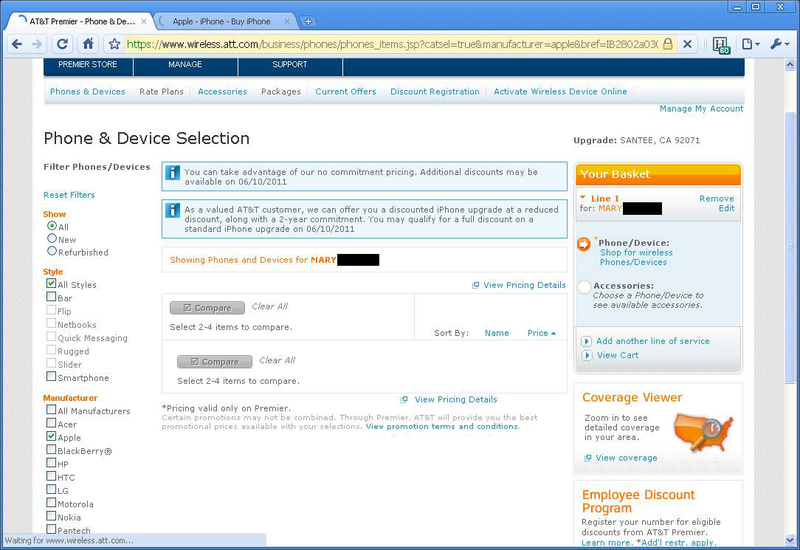Open the MANAGE menu

[185, 65]
